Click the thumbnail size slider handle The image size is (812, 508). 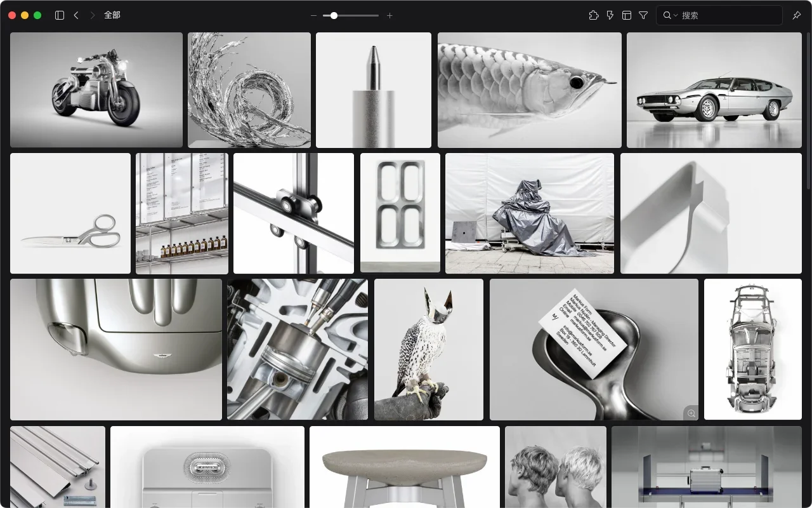(334, 15)
